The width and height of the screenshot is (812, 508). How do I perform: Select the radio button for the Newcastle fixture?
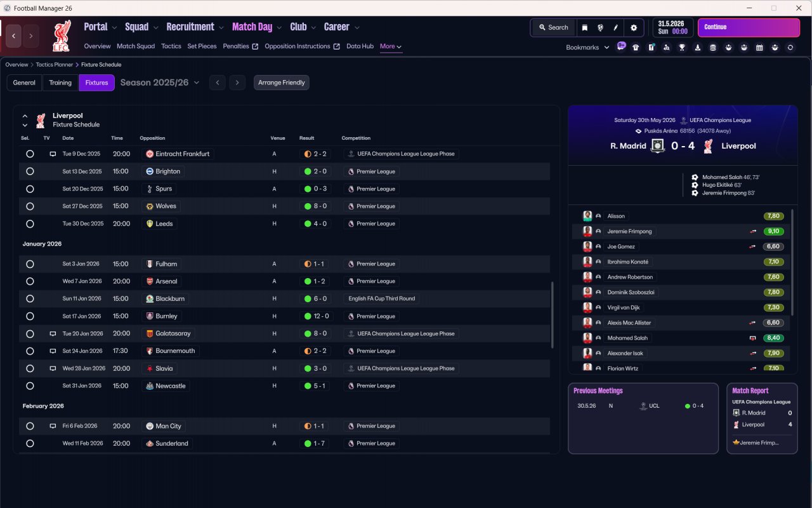click(30, 386)
